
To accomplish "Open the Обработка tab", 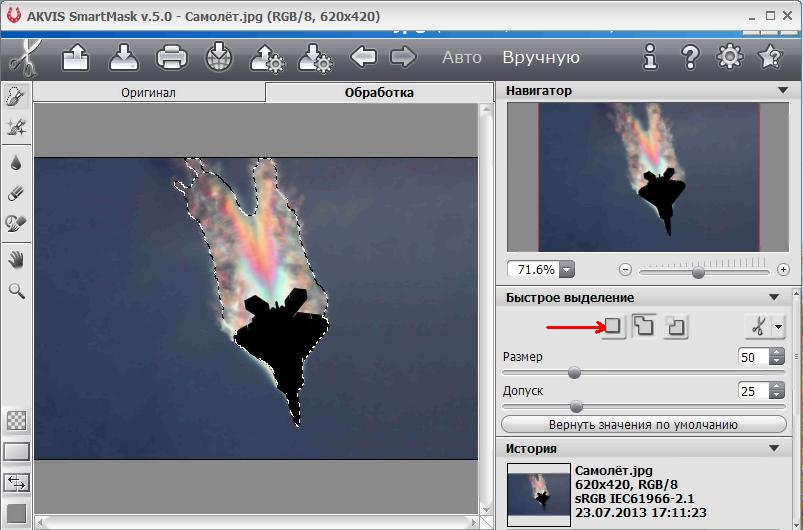I will coord(379,93).
